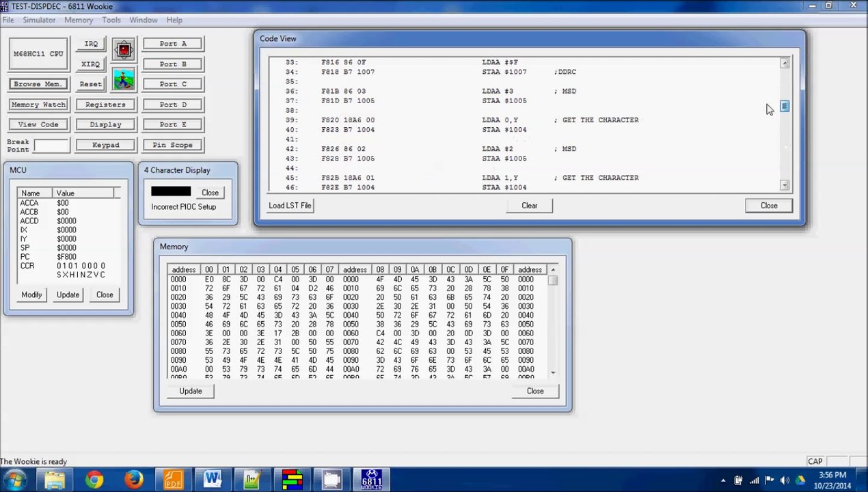Click the M68HC11 CPU button
The height and width of the screenshot is (492, 868).
click(x=38, y=54)
